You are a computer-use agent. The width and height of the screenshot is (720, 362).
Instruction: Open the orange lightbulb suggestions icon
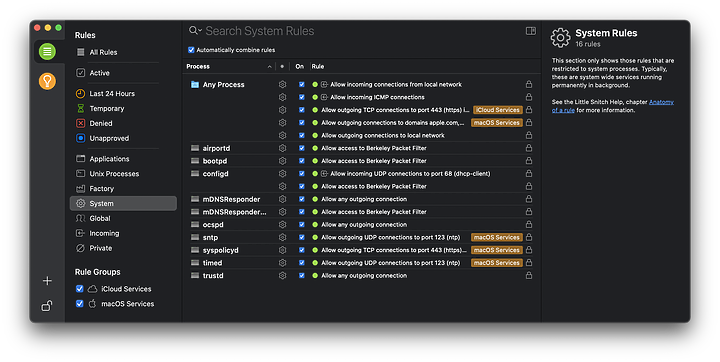(x=47, y=81)
